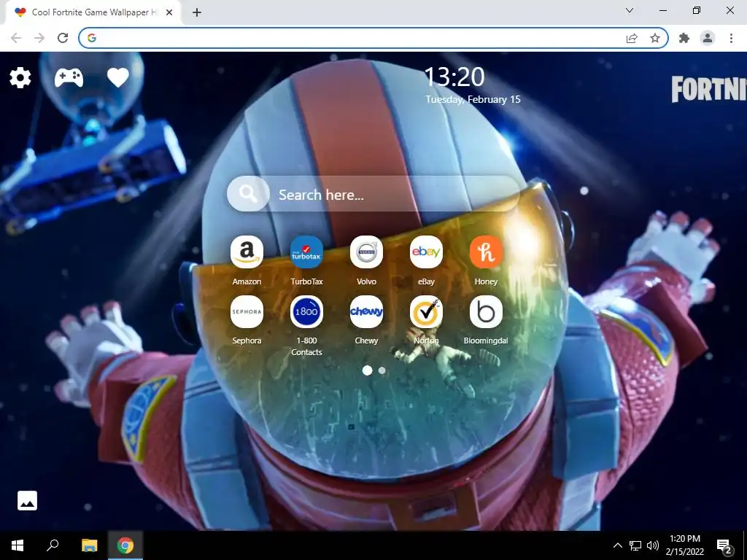747x560 pixels.
Task: Open the Windows Start menu
Action: click(x=18, y=545)
